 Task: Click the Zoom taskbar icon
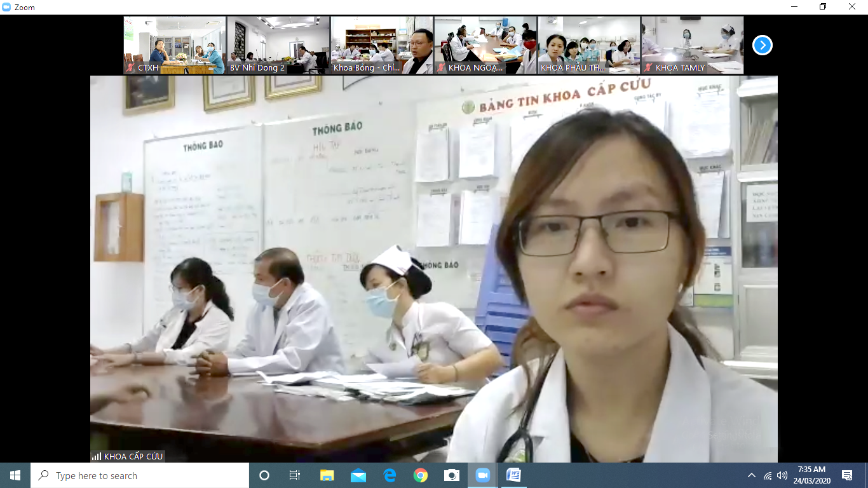pyautogui.click(x=482, y=475)
